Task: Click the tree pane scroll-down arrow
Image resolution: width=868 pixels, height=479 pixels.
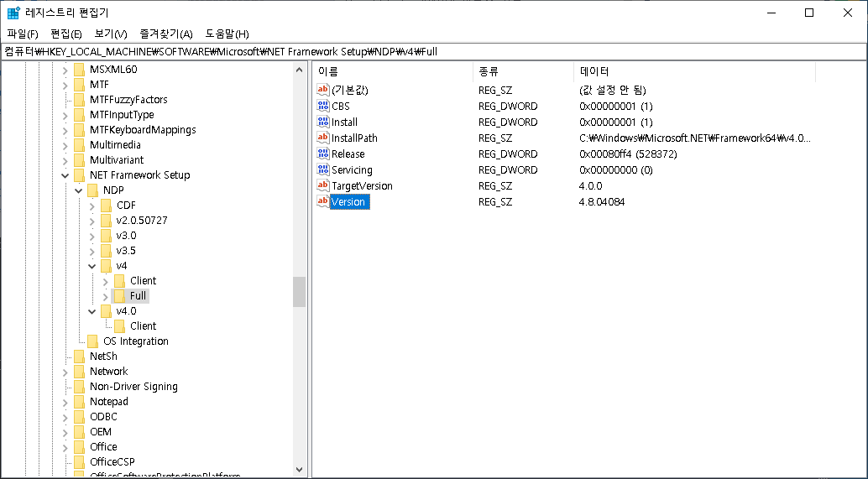Action: [300, 469]
